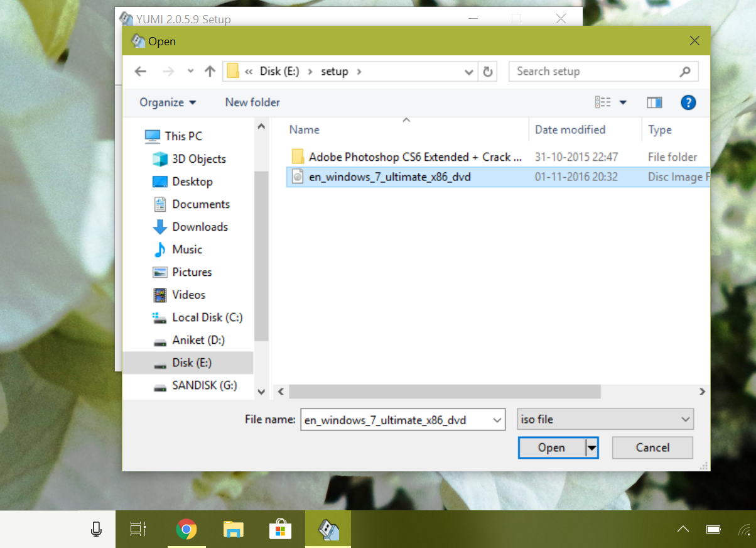The image size is (756, 548).
Task: Launch Google Chrome from the taskbar
Action: tap(186, 529)
